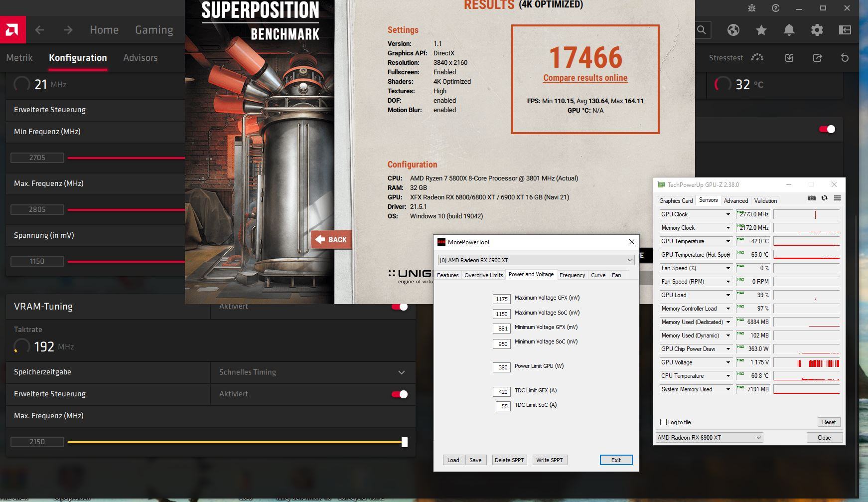This screenshot has height=502, width=868.
Task: Open the GPU-Z hamburger menu
Action: [x=837, y=198]
